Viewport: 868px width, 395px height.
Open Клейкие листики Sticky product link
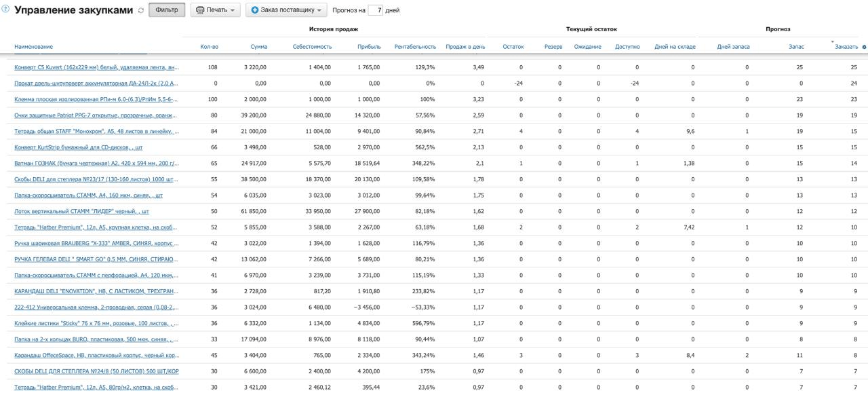click(x=96, y=323)
